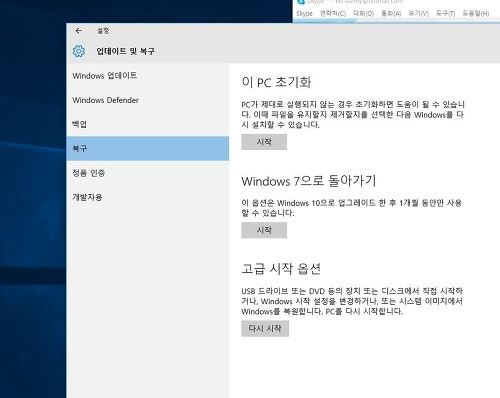Click the 고급 시작 옵션 heading
This screenshot has width=500, height=398.
click(281, 269)
